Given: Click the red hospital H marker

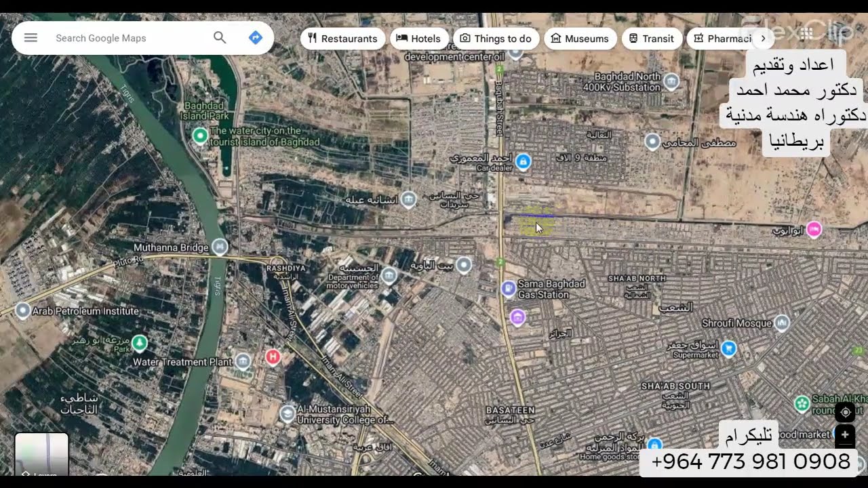Looking at the screenshot, I should [x=273, y=357].
